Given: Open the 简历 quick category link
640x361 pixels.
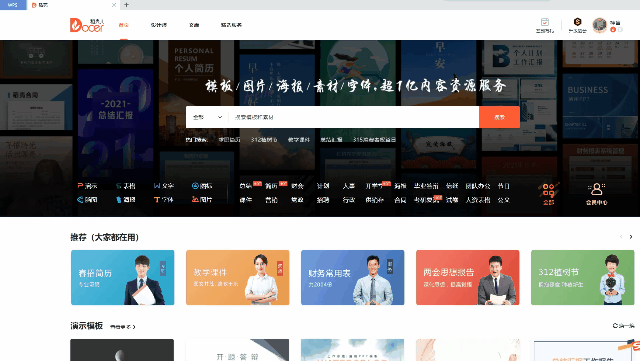Looking at the screenshot, I should 271,186.
